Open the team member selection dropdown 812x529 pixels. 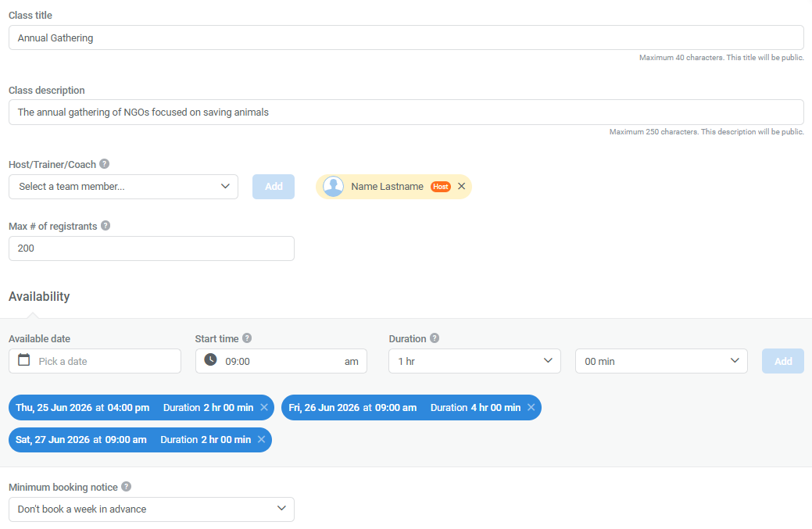[x=123, y=186]
